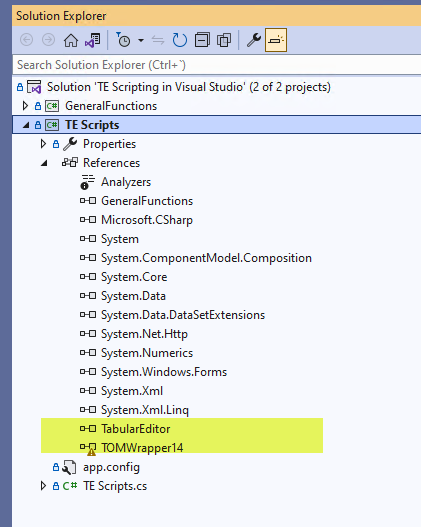The width and height of the screenshot is (421, 527).
Task: Click inside Search Solution Explorer box
Action: click(x=217, y=65)
